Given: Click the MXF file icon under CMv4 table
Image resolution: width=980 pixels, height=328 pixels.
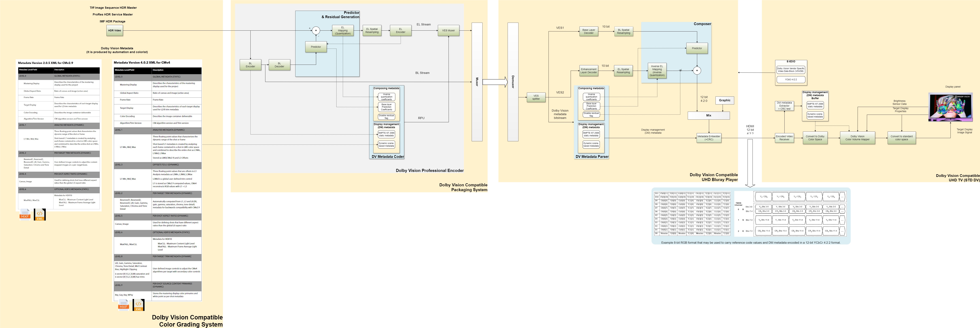Looking at the screenshot, I should coord(124,305).
